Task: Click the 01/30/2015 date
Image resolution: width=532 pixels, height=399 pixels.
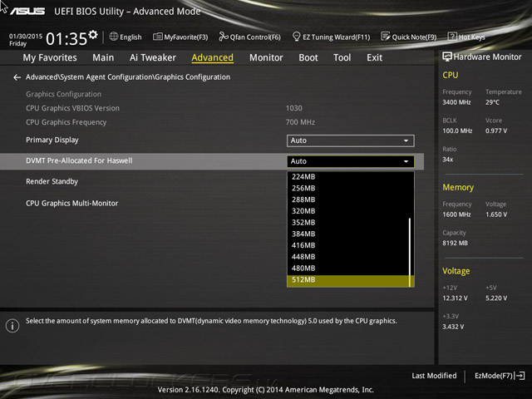Action: [26, 36]
